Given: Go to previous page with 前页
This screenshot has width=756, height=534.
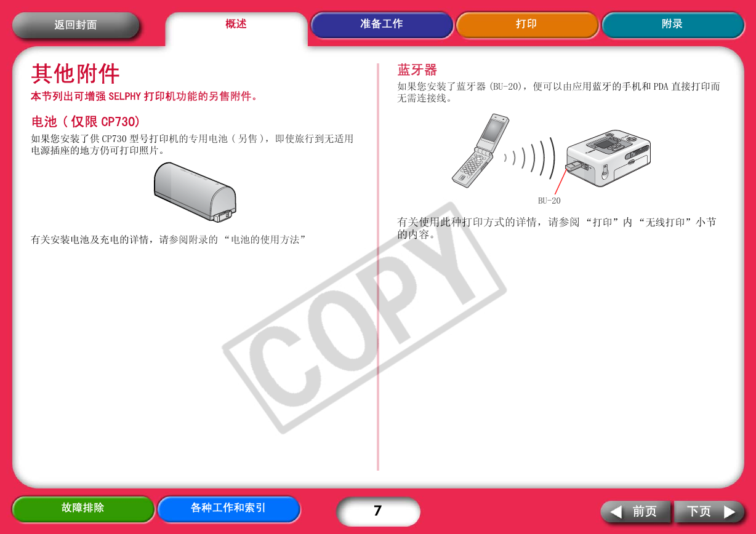Looking at the screenshot, I should coord(635,512).
